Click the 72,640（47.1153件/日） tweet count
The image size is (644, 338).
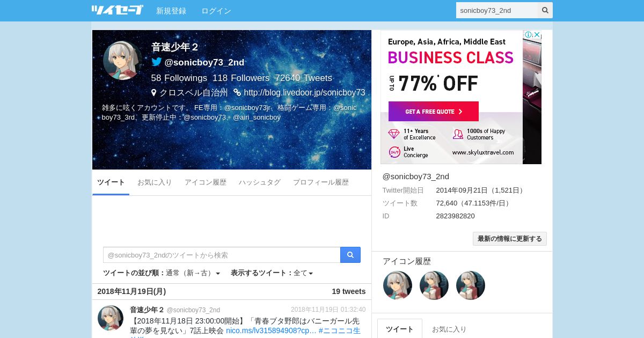tap(474, 203)
